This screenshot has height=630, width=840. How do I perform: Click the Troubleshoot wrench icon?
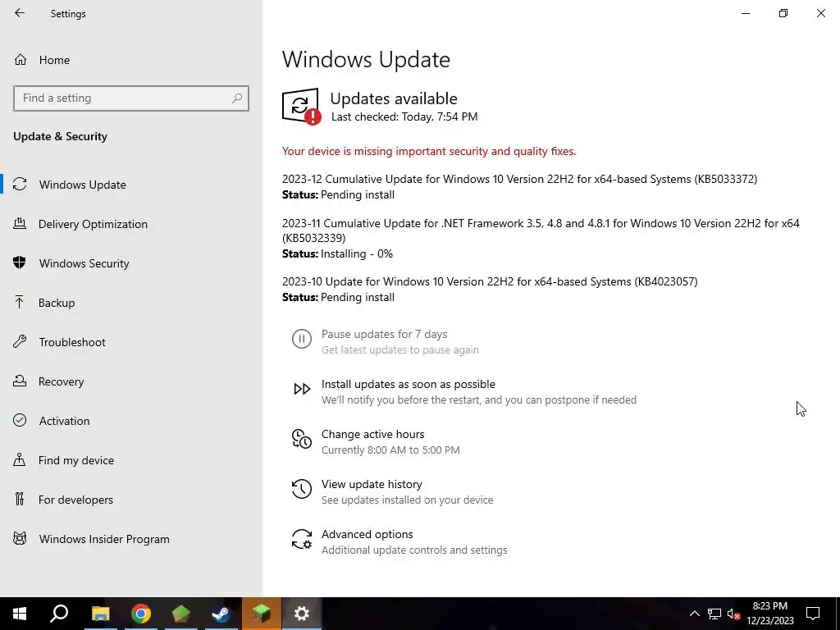20,341
